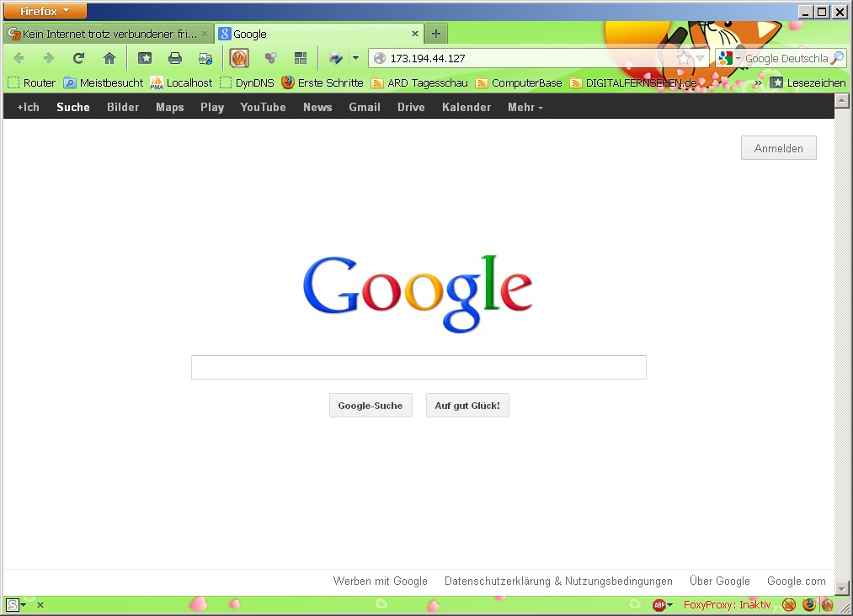Open Play in the Google bar
853x616 pixels.
pos(212,107)
